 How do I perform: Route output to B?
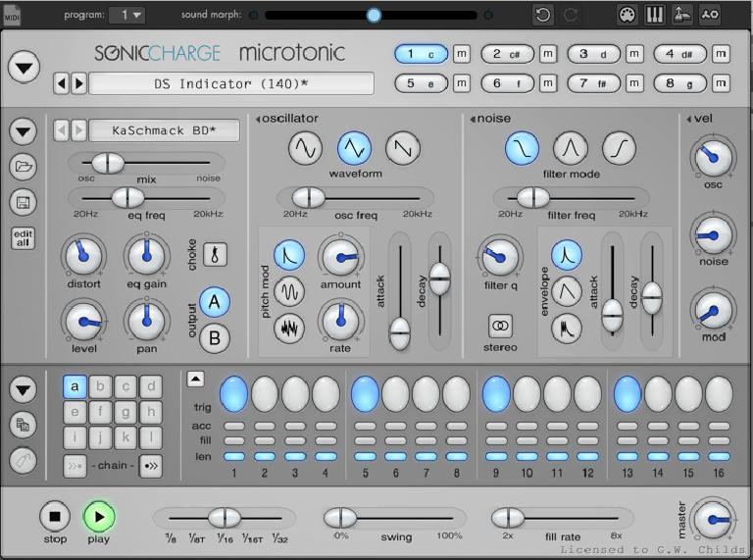click(214, 338)
